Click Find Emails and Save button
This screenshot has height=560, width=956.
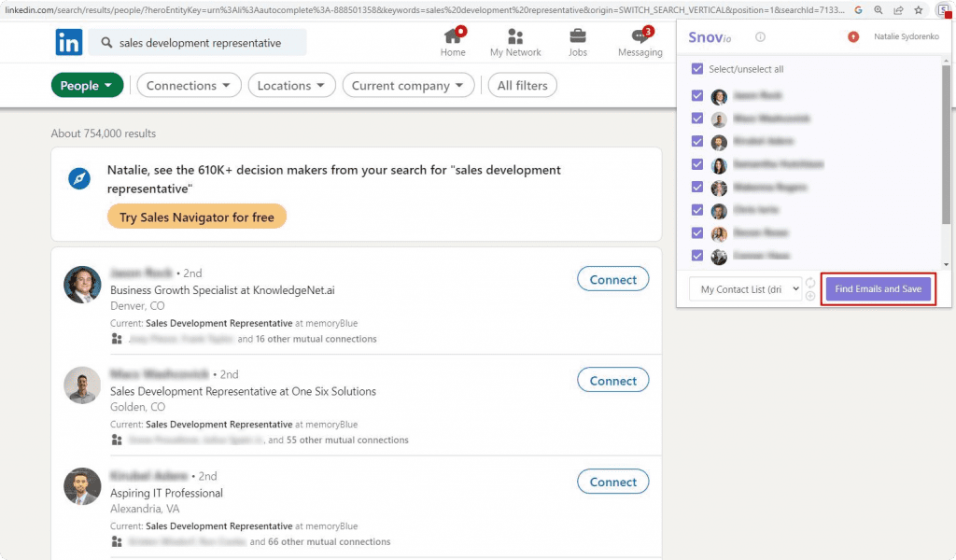pyautogui.click(x=878, y=288)
